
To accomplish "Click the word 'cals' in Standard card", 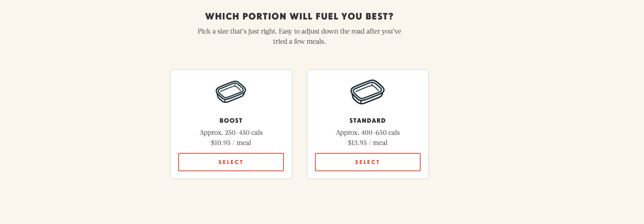I will (x=394, y=133).
